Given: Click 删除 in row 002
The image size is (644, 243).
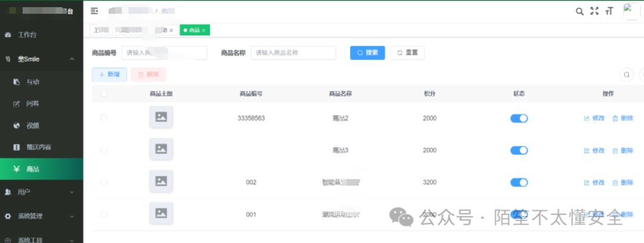Looking at the screenshot, I should [x=623, y=183].
